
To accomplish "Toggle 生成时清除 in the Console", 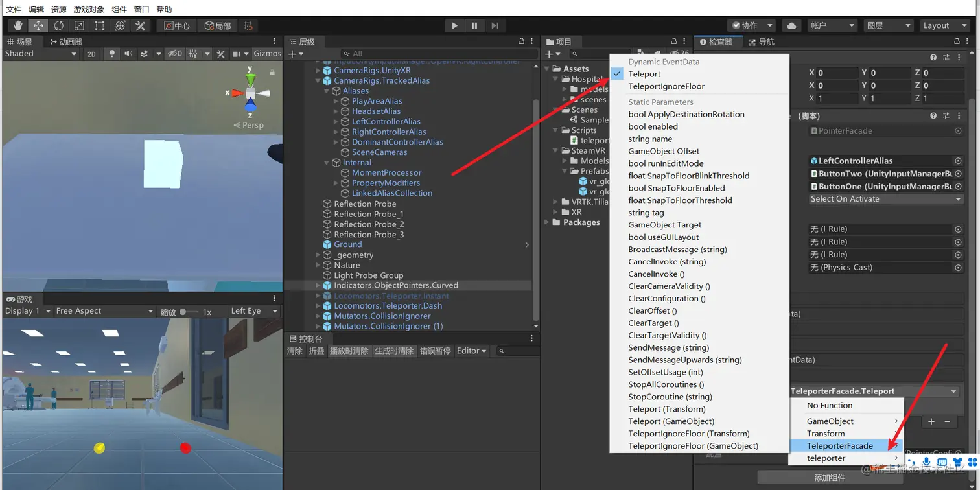I will pos(394,351).
